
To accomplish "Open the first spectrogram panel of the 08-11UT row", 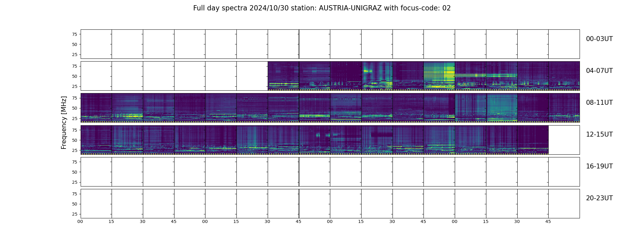I will (x=96, y=108).
